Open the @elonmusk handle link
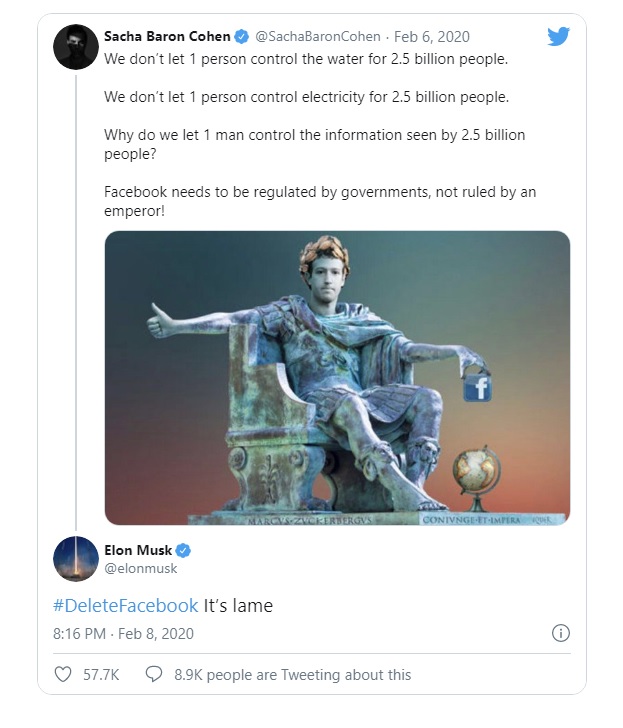The width and height of the screenshot is (623, 728). pos(140,567)
